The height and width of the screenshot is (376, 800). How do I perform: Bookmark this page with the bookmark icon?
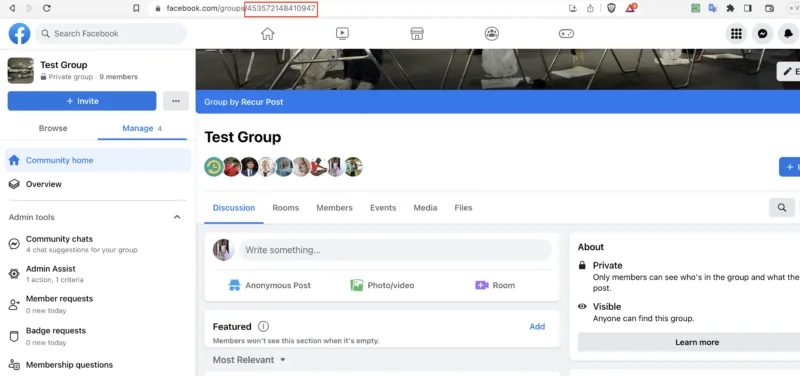click(x=136, y=8)
